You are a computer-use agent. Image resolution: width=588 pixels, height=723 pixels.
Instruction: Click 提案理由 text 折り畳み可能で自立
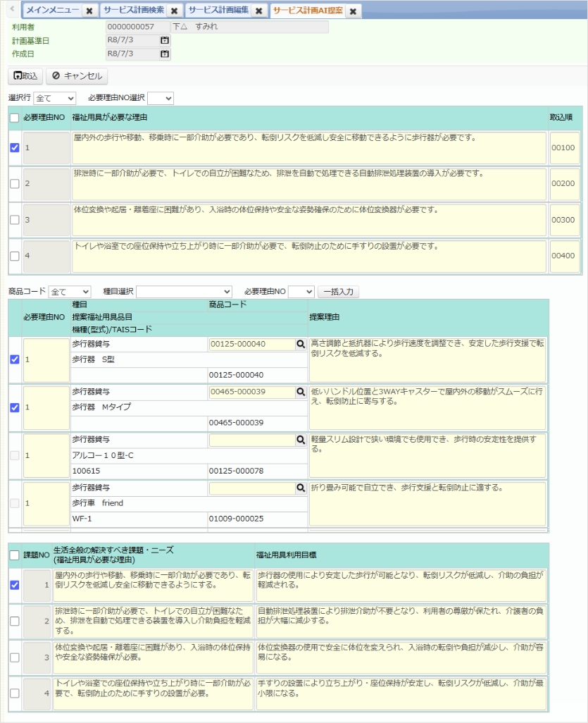pos(427,504)
